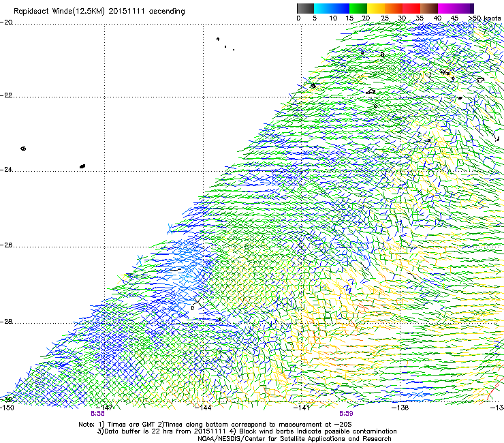Click the legend tick label 25

coord(385,18)
